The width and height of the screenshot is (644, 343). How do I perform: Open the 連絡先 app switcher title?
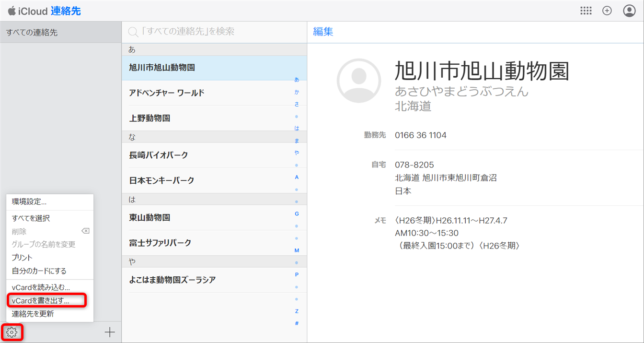coord(66,11)
